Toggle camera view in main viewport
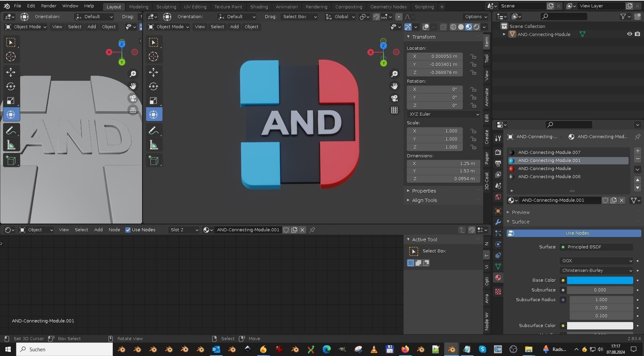The height and width of the screenshot is (356, 644). click(395, 98)
